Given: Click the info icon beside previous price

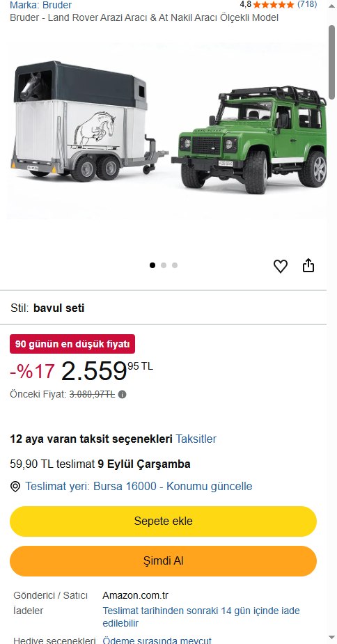Looking at the screenshot, I should click(x=122, y=394).
